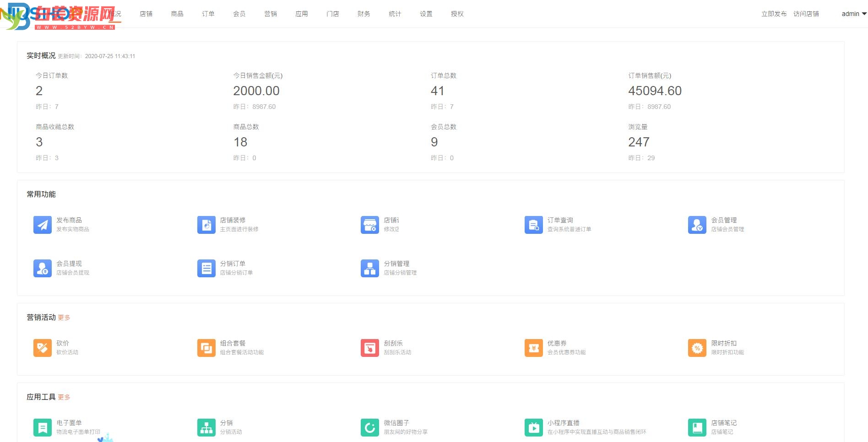This screenshot has height=442, width=868.
Task: Open the 店铺装修 text link
Action: (x=233, y=220)
